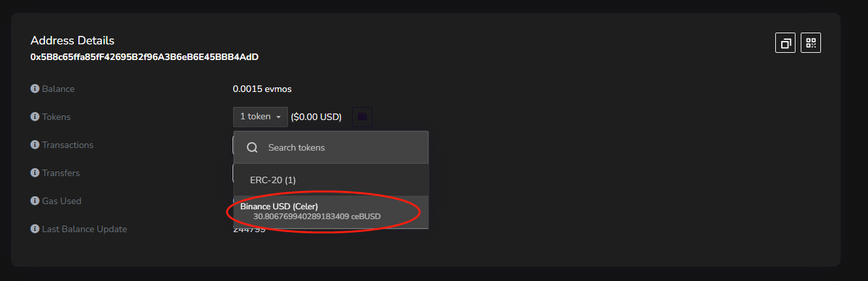This screenshot has height=281, width=868.
Task: Focus the Search tokens field
Action: click(340, 147)
